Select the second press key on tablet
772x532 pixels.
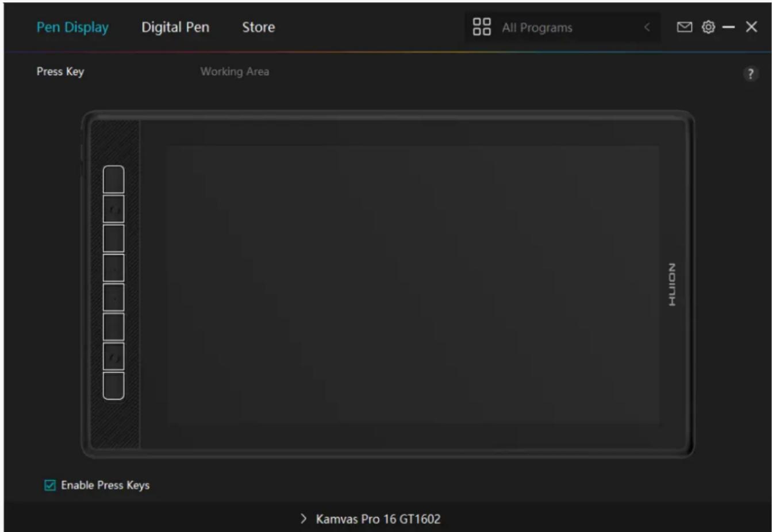click(x=114, y=209)
